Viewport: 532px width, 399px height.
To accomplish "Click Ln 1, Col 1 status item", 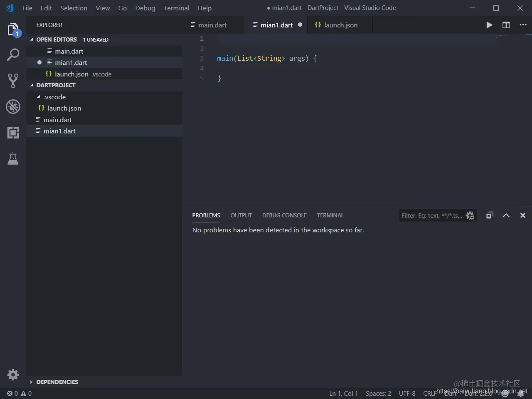I will tap(343, 393).
